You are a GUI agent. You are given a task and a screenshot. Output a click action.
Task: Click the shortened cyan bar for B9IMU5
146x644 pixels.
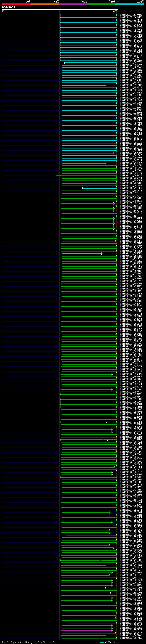point(84,85)
